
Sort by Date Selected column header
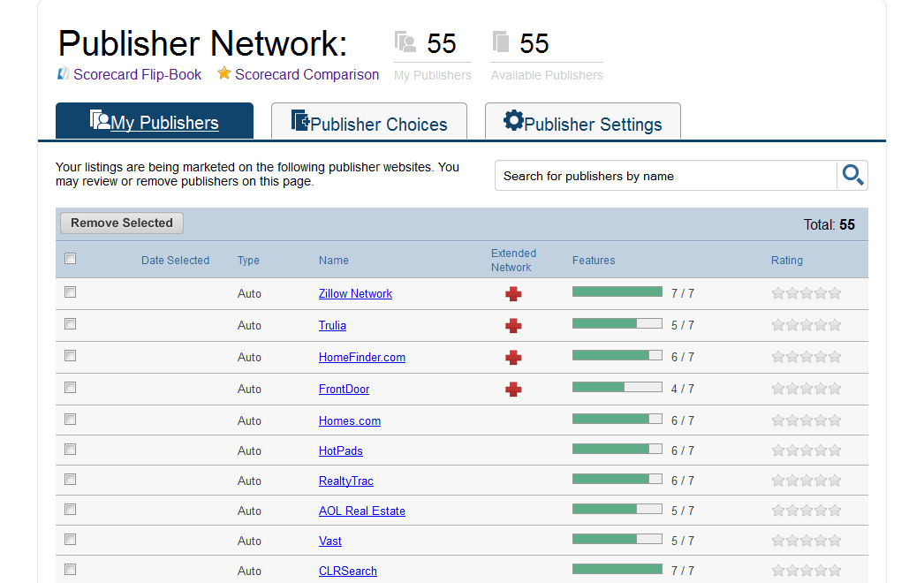[175, 260]
